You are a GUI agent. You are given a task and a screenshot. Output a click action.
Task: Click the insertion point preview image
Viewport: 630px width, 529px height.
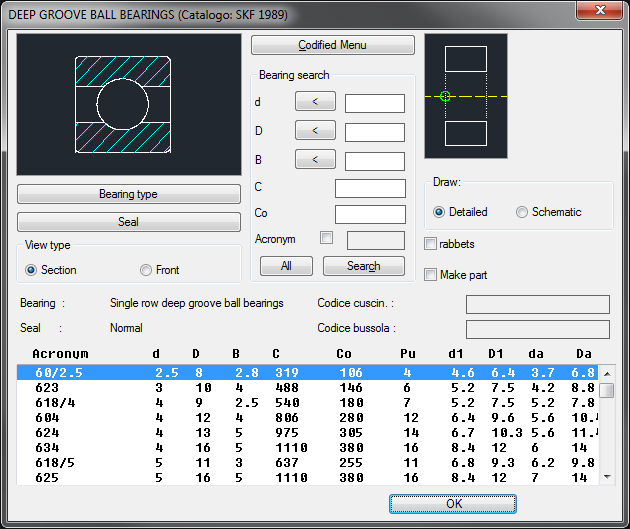click(x=466, y=96)
